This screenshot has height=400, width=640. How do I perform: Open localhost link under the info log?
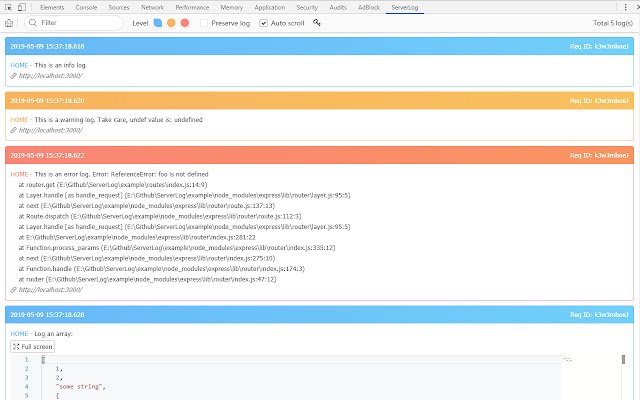click(x=51, y=76)
